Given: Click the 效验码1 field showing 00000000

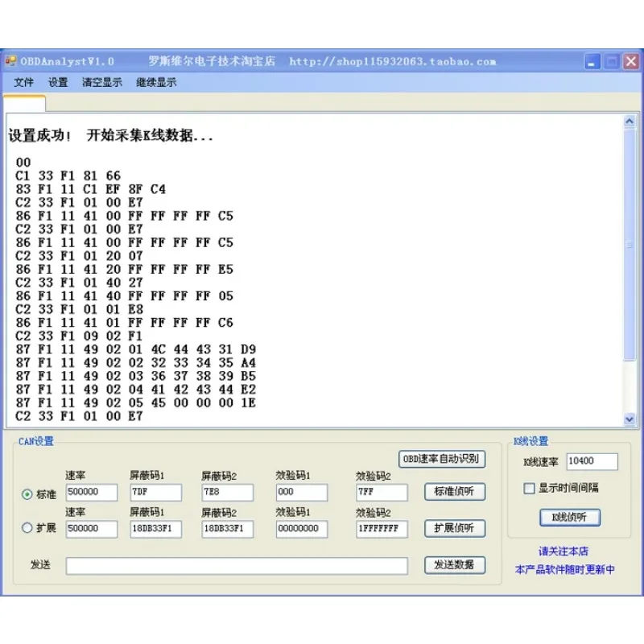Looking at the screenshot, I should click(302, 529).
